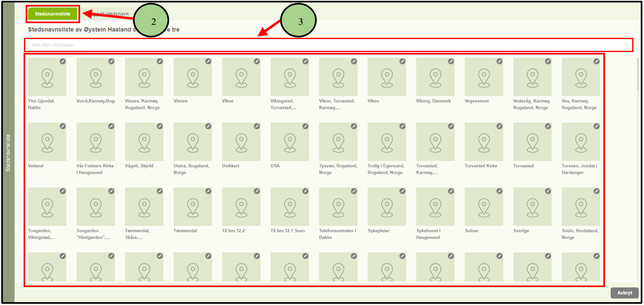The image size is (644, 305).
Task: Select the Visnes place thumbnail
Action: coord(192,77)
